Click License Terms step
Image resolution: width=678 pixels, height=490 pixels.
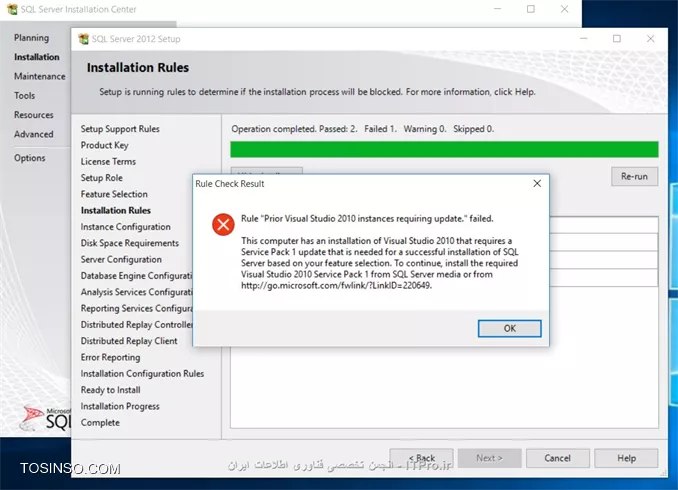point(108,162)
